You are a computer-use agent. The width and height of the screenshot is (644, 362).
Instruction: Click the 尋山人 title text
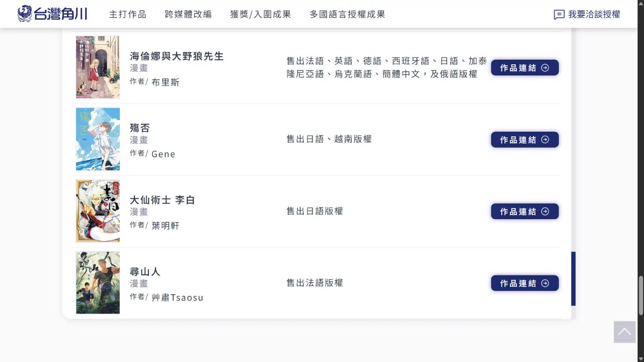point(145,271)
